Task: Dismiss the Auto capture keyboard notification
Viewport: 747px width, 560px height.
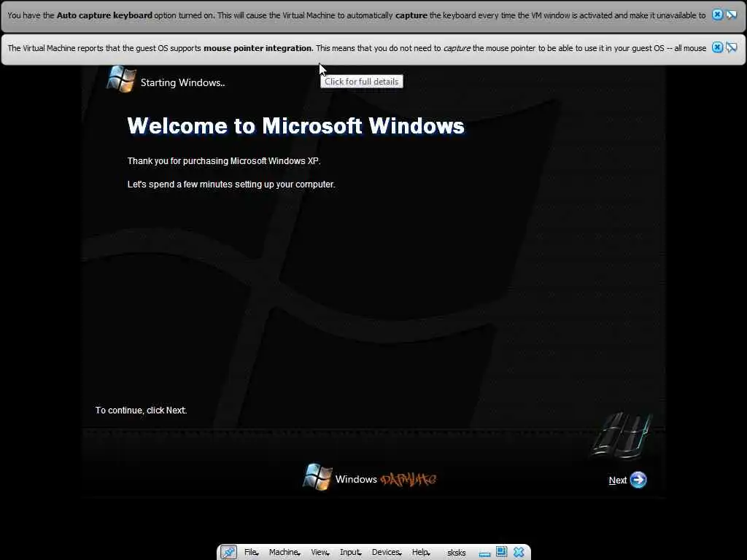Action: pos(717,15)
